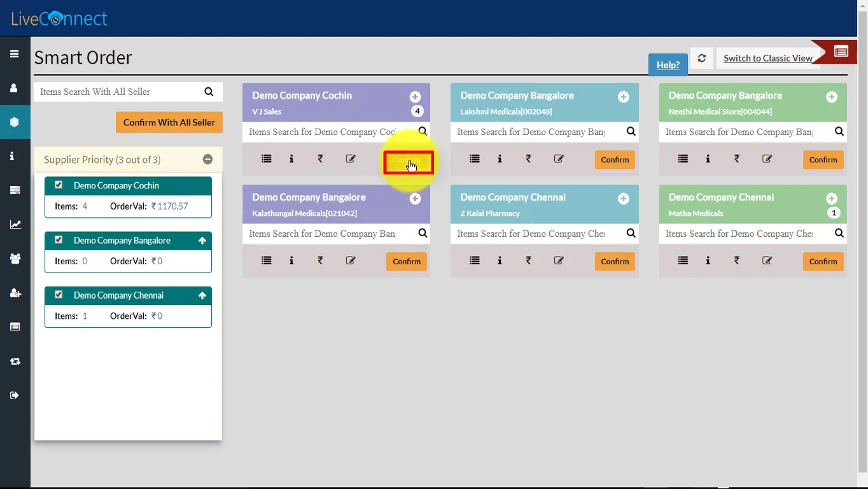
Task: Click the item count badge 4 on Cochin card
Action: 417,111
